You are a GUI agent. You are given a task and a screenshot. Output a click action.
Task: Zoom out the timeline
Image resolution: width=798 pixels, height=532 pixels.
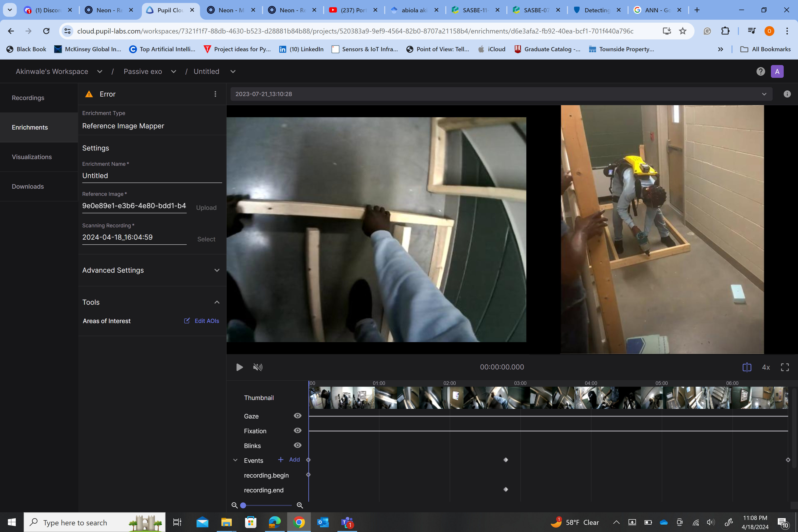coord(234,505)
